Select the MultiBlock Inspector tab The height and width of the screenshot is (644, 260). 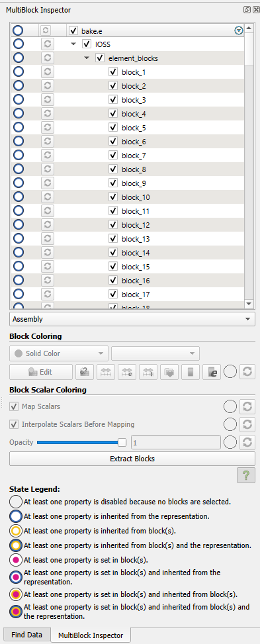coord(91,635)
